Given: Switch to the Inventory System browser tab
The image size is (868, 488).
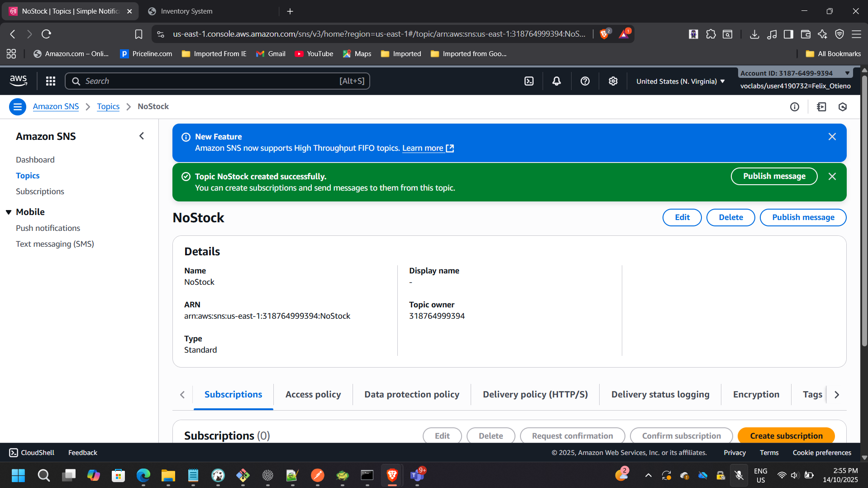Looking at the screenshot, I should pos(186,11).
